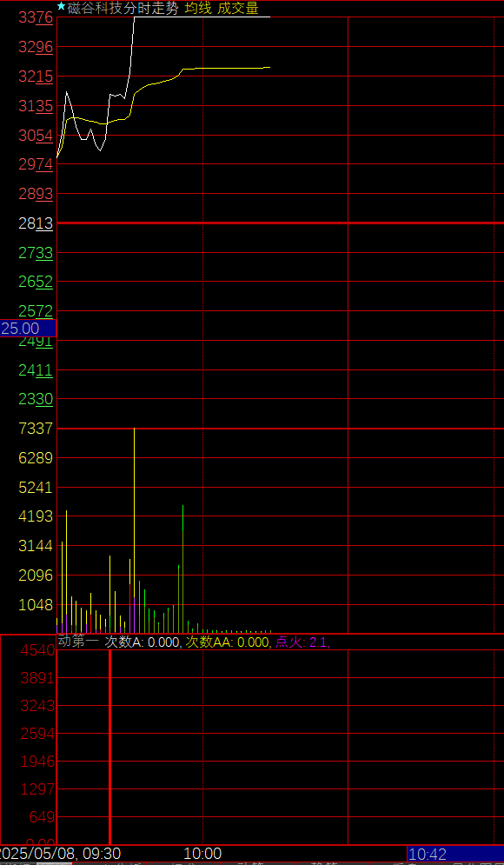This screenshot has width=504, height=865.
Task: Click the 3135 price axis label
Action: (x=36, y=106)
